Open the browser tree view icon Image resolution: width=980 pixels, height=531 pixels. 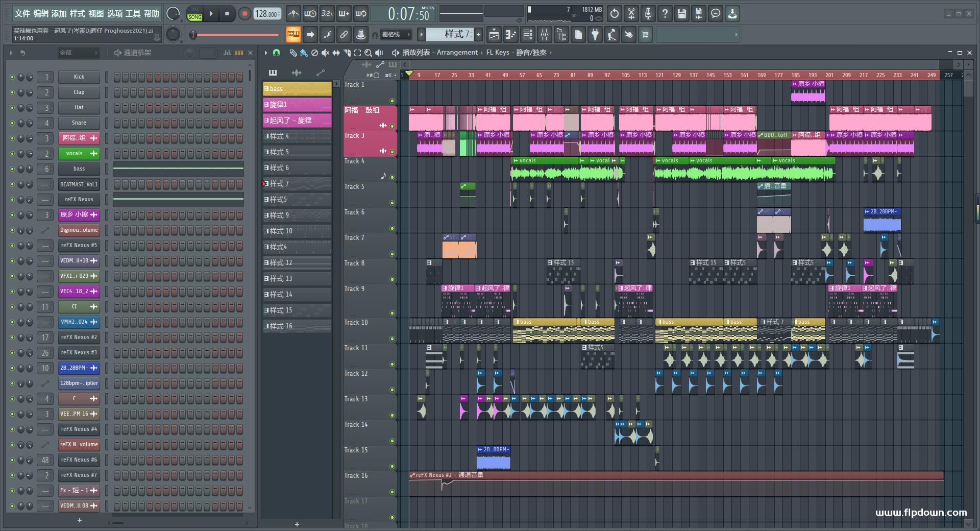(x=561, y=35)
